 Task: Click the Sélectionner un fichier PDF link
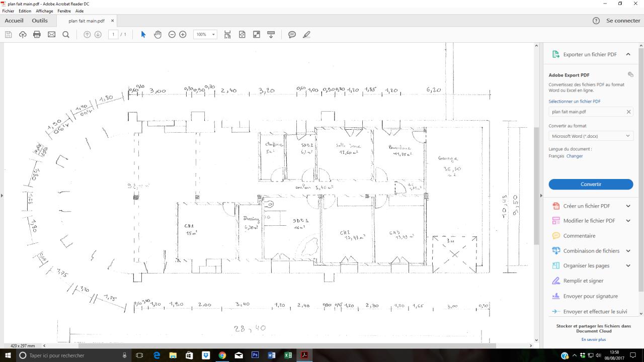pos(575,101)
